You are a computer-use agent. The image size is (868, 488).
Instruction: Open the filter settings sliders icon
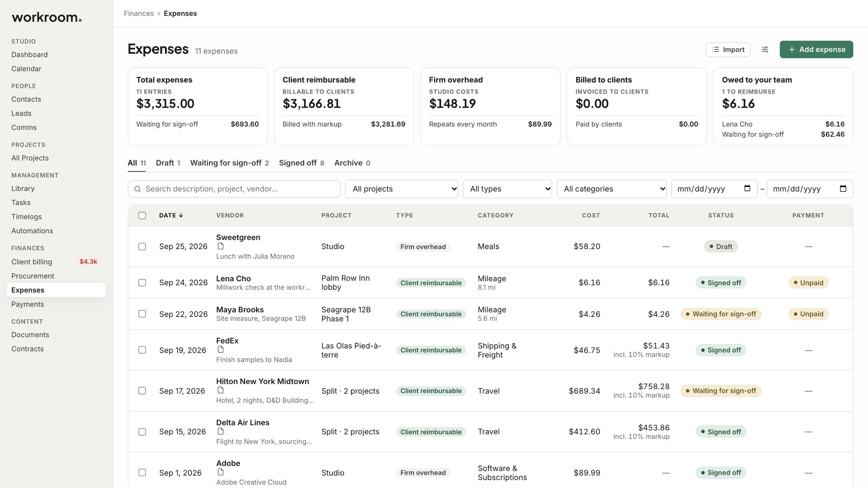coord(765,50)
